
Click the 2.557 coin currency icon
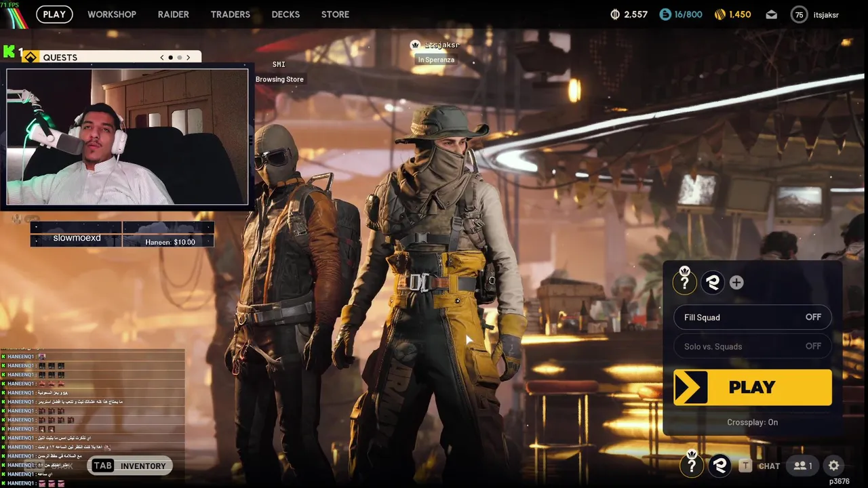pyautogui.click(x=616, y=14)
